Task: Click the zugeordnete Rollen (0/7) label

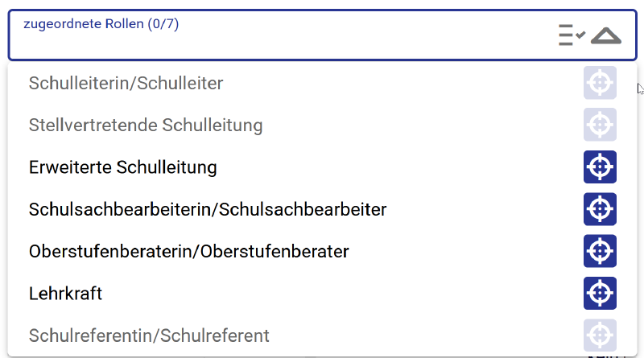Action: (x=101, y=24)
